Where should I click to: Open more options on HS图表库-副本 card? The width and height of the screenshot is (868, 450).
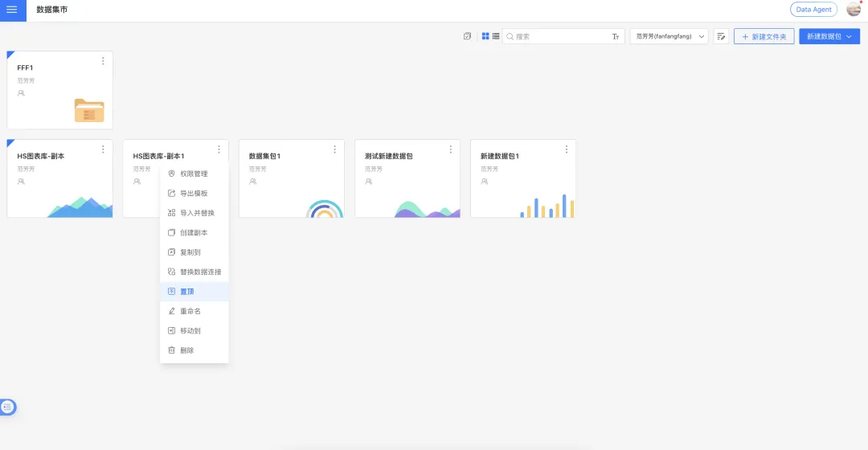(103, 149)
